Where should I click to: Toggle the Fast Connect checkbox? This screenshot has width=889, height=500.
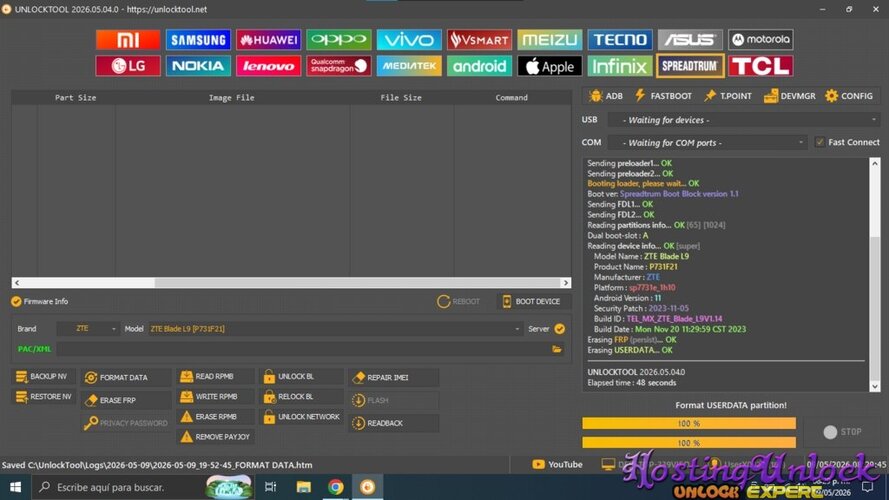pos(819,142)
